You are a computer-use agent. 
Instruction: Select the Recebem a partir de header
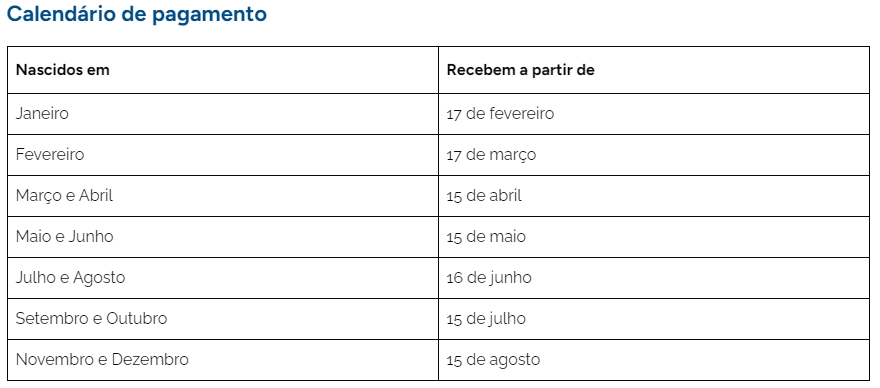[654, 70]
